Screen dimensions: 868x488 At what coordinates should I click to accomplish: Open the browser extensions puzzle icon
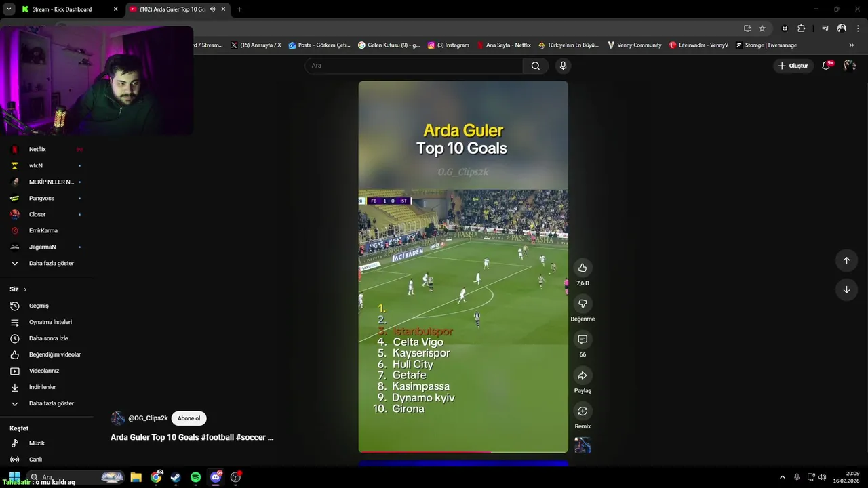[x=801, y=28]
